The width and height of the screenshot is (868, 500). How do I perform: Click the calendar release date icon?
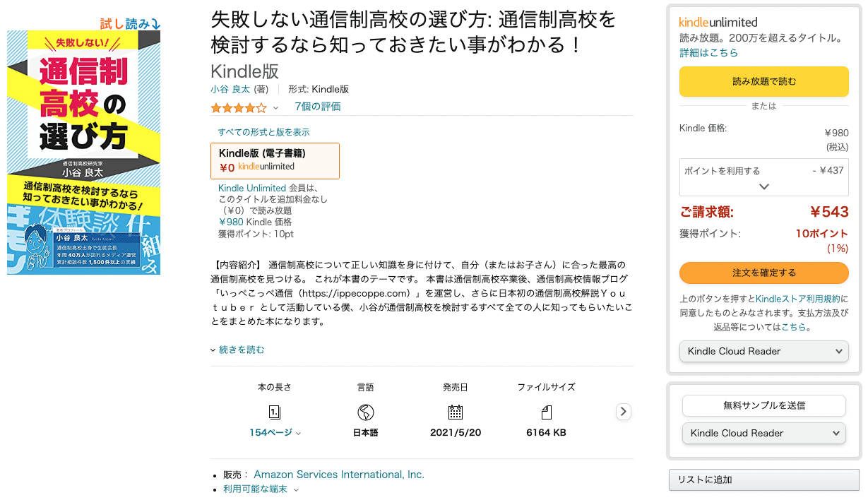pyautogui.click(x=456, y=412)
